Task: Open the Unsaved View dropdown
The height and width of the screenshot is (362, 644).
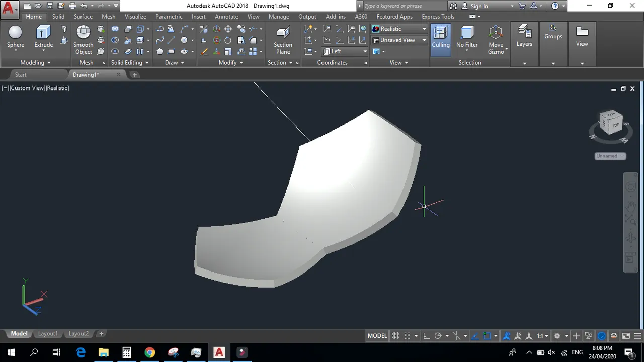Action: (399, 40)
